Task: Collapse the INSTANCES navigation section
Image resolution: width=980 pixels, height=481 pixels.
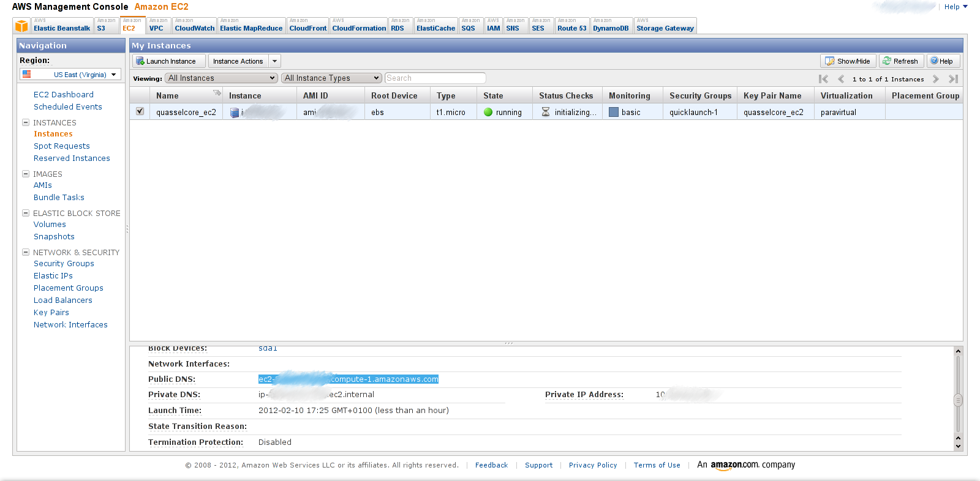Action: [26, 122]
